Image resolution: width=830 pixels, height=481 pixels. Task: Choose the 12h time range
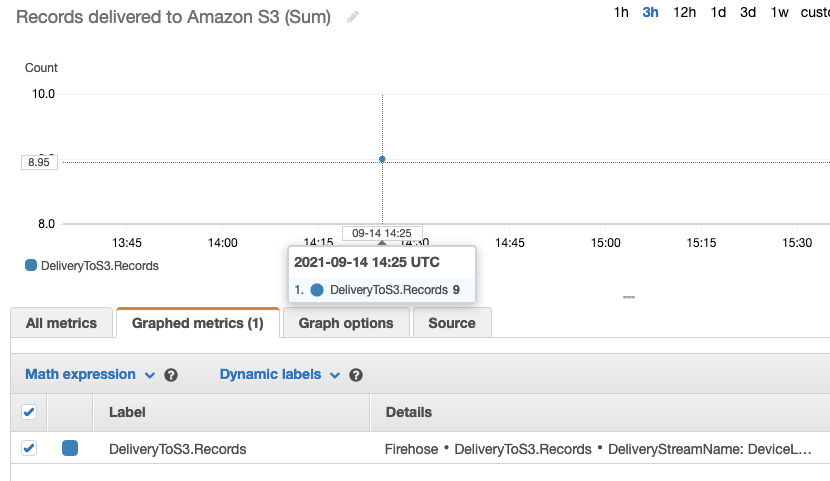coord(684,13)
